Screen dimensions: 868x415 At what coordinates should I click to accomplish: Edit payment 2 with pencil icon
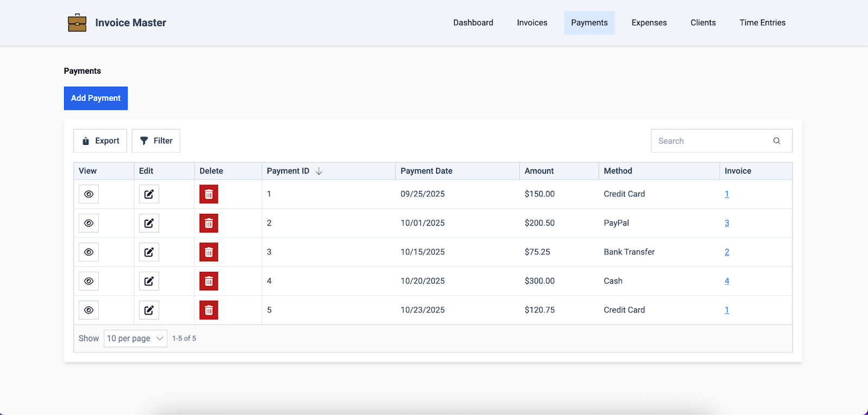point(149,223)
